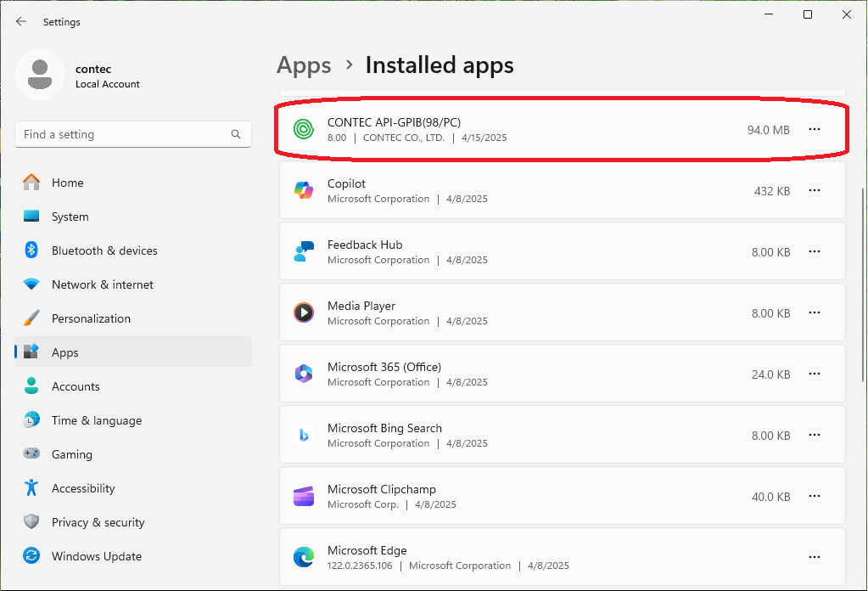The width and height of the screenshot is (868, 591).
Task: Click the Accounts person icon
Action: [x=31, y=386]
